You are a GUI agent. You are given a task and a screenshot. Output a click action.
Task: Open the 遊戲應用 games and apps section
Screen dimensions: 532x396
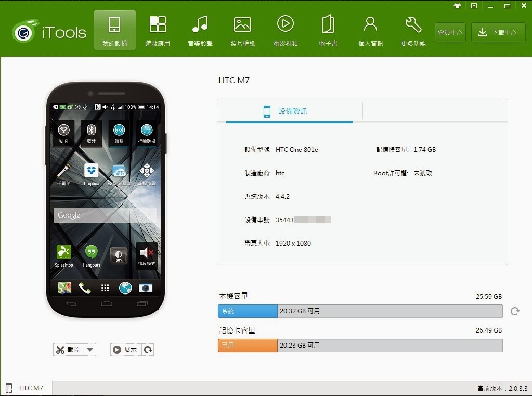[x=157, y=30]
